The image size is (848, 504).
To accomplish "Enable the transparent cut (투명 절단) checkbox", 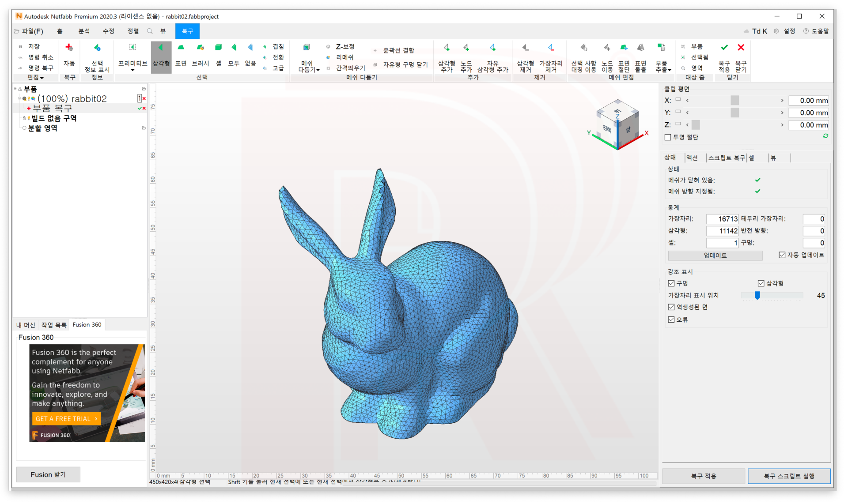I will pos(668,137).
